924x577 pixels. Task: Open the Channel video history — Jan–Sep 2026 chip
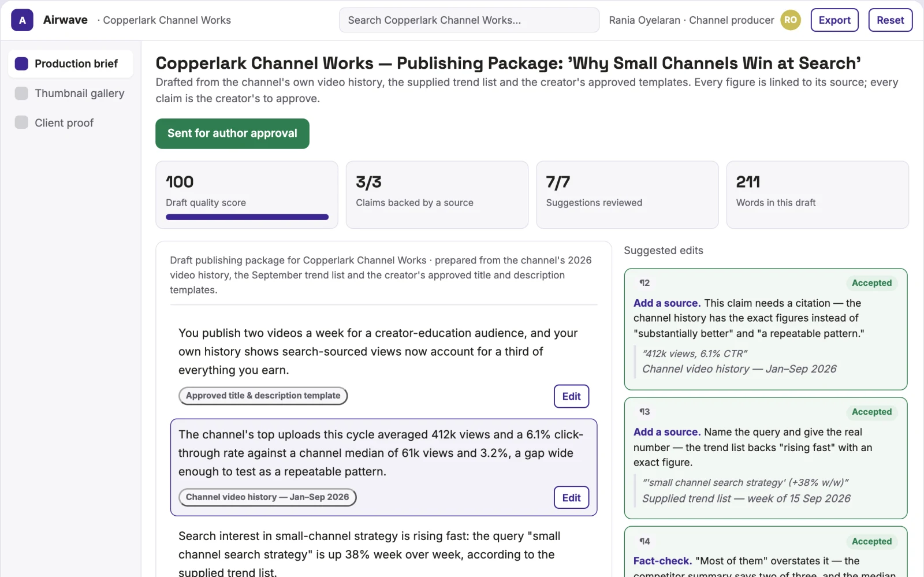pyautogui.click(x=267, y=497)
